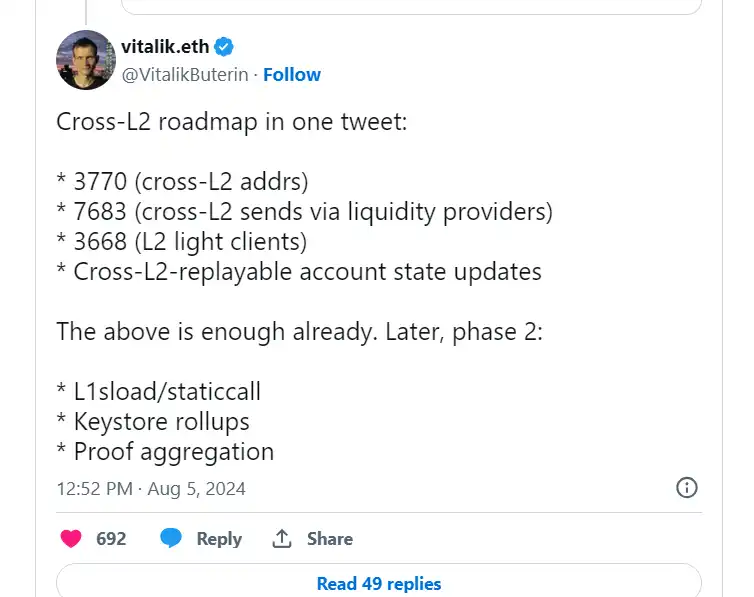The height and width of the screenshot is (597, 754).
Task: Click the 692 likes count
Action: 111,538
